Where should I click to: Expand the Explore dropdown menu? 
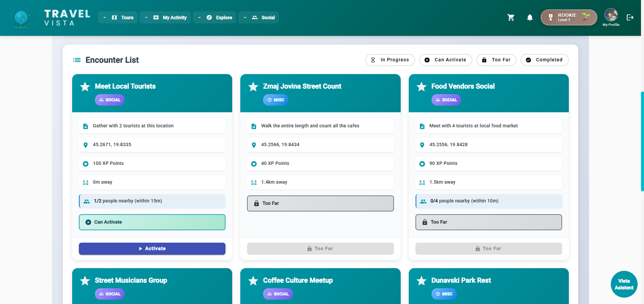click(x=214, y=17)
